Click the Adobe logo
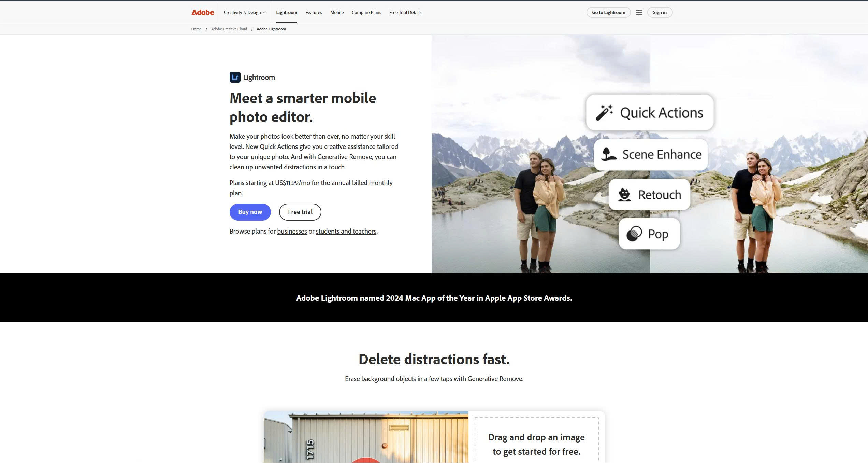This screenshot has height=463, width=868. (x=202, y=12)
